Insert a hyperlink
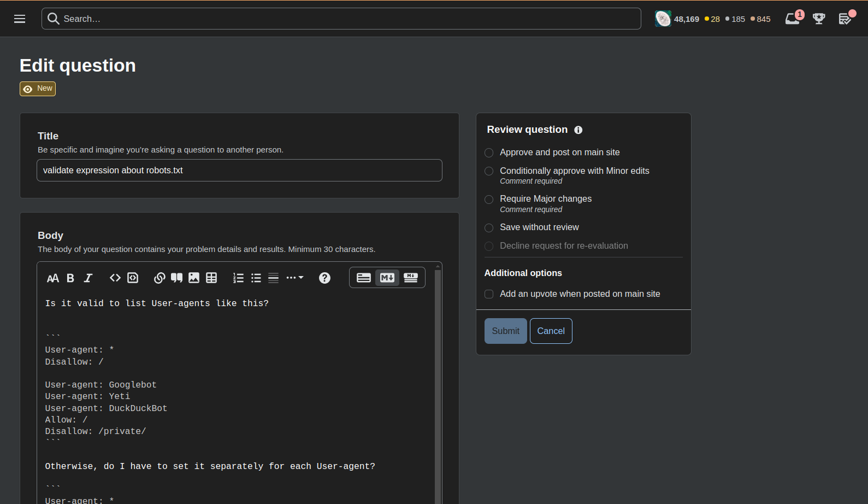 tap(160, 278)
